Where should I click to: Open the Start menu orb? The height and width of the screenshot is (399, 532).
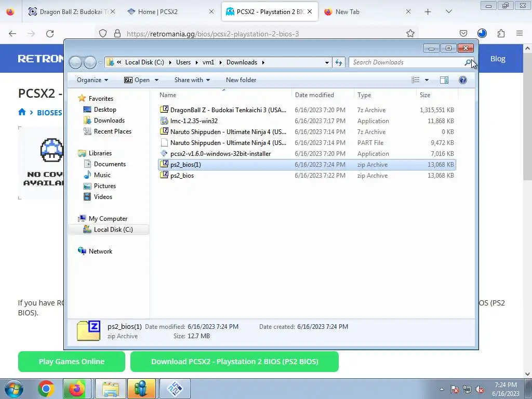pyautogui.click(x=14, y=389)
